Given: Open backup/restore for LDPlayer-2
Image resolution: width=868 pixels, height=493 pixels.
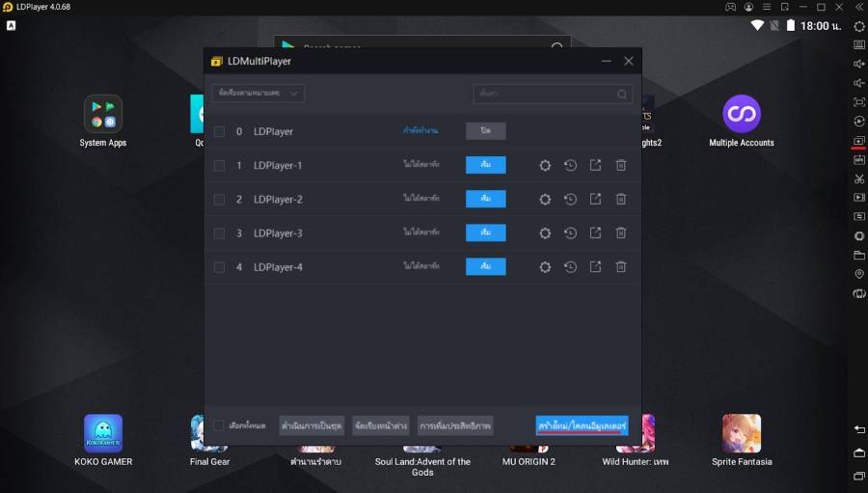Looking at the screenshot, I should tap(570, 199).
